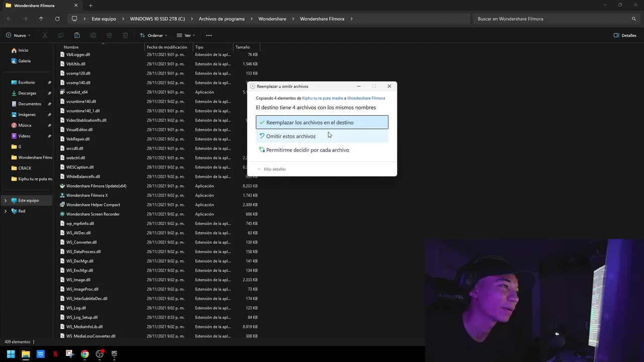Click WINDOWS 10 SSD 2TB (C:) breadcrumb
This screenshot has width=644, height=362.
pos(157,19)
